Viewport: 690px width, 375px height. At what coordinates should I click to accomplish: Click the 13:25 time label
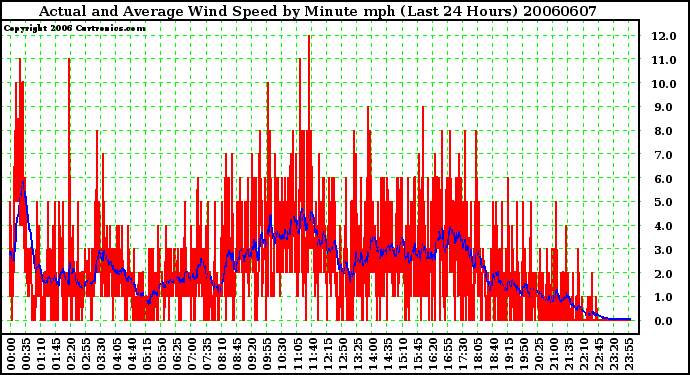[x=358, y=354]
